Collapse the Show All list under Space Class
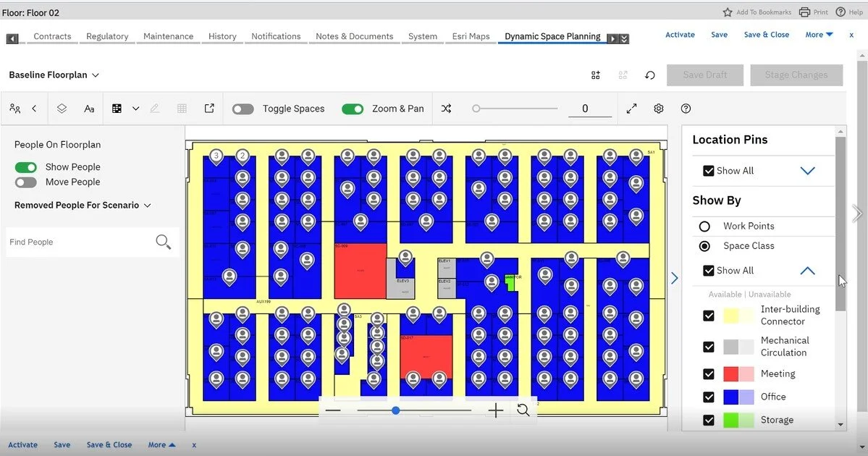Image resolution: width=868 pixels, height=456 pixels. point(807,270)
